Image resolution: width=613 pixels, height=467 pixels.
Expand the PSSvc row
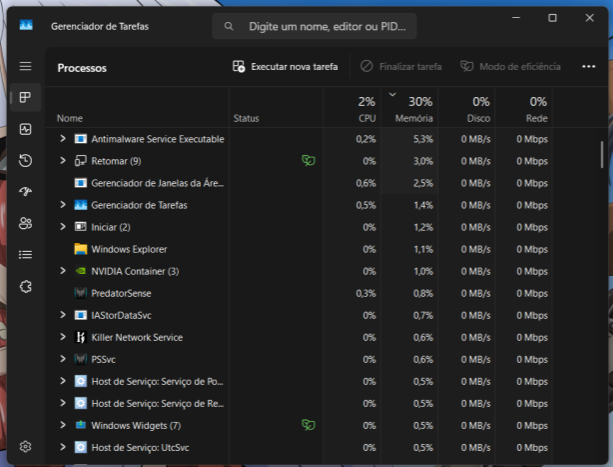coord(63,358)
